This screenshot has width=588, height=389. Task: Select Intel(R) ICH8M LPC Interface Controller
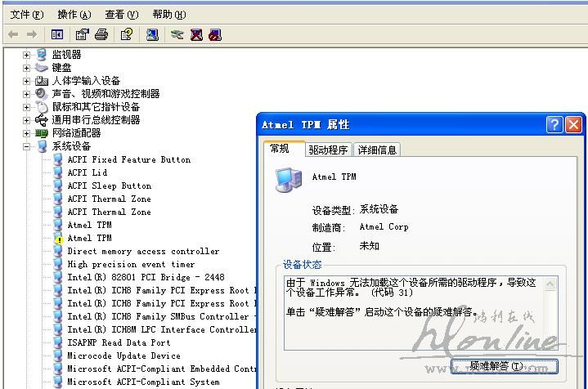pos(162,330)
